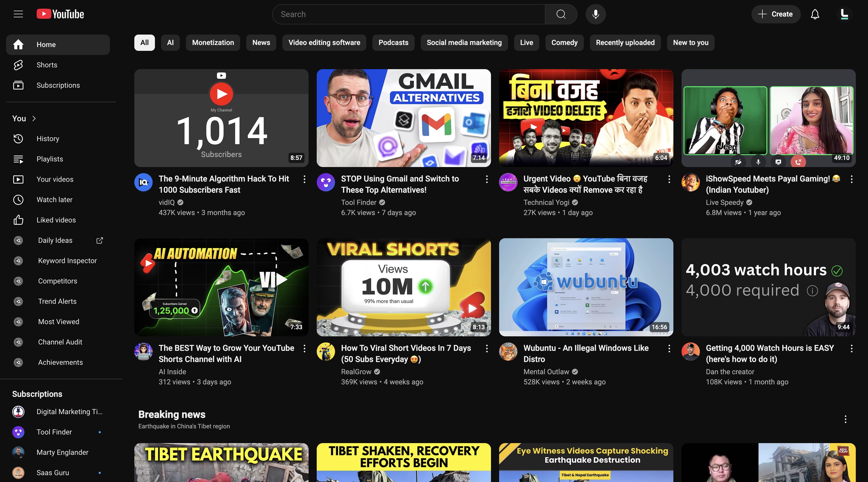Viewport: 868px width, 482px height.
Task: Open the Tool Finder channel name under the video
Action: point(358,202)
